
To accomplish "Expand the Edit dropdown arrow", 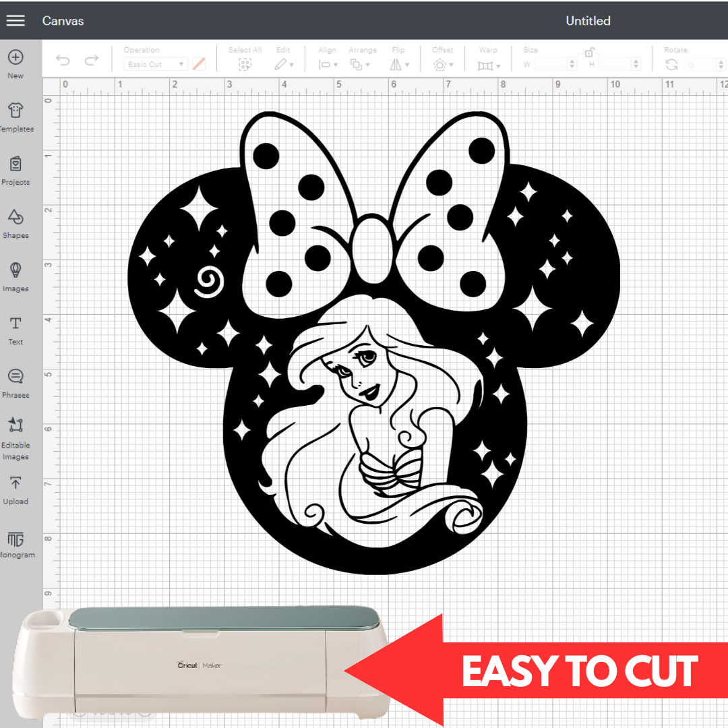I will click(x=292, y=65).
